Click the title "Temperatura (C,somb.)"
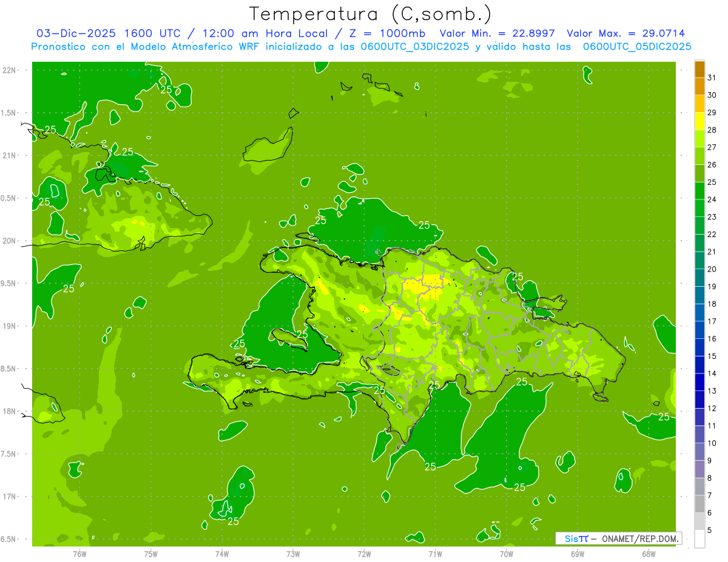The image size is (728, 562). click(x=370, y=14)
